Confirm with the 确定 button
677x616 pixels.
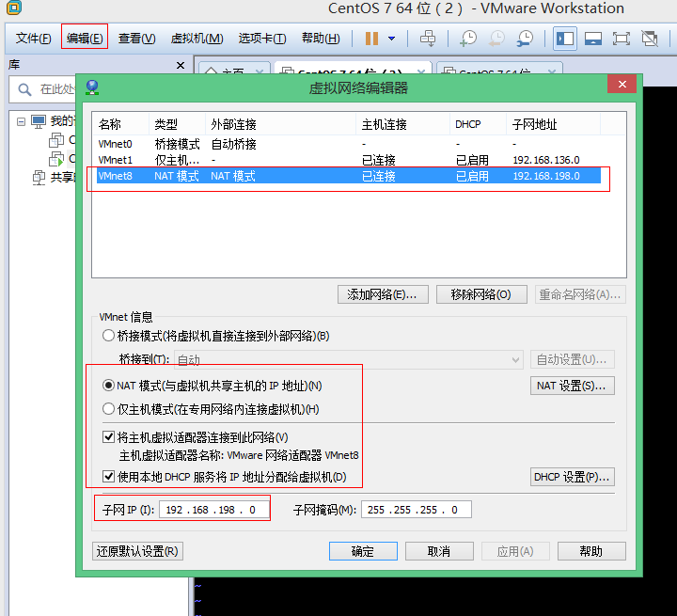pyautogui.click(x=363, y=551)
